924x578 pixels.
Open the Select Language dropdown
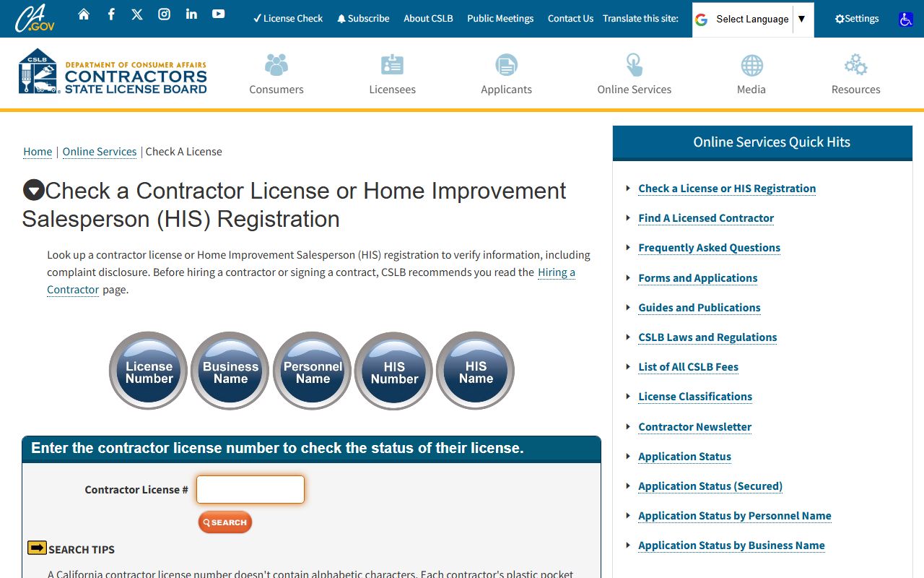[x=753, y=20]
